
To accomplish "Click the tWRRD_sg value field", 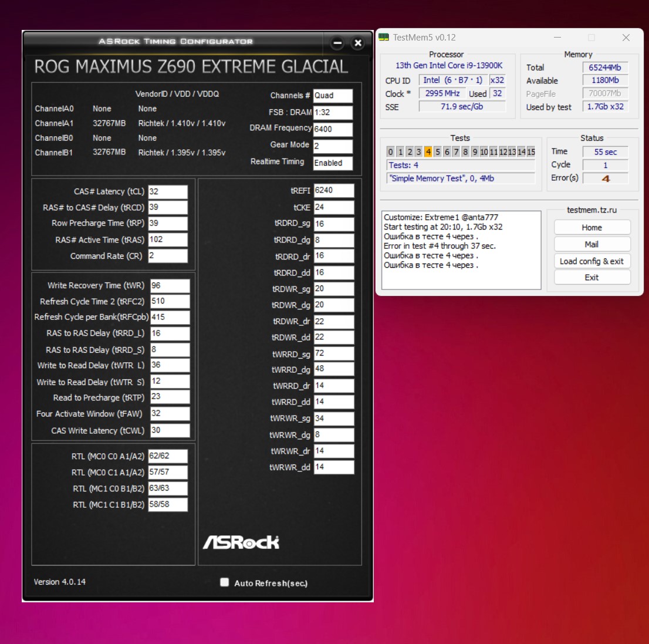I will (334, 353).
